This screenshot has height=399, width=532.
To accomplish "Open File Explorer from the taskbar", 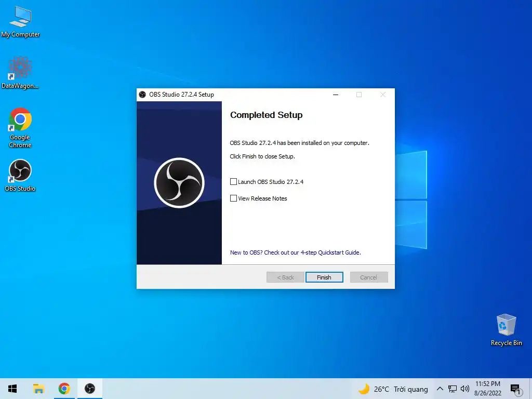I will (38, 389).
